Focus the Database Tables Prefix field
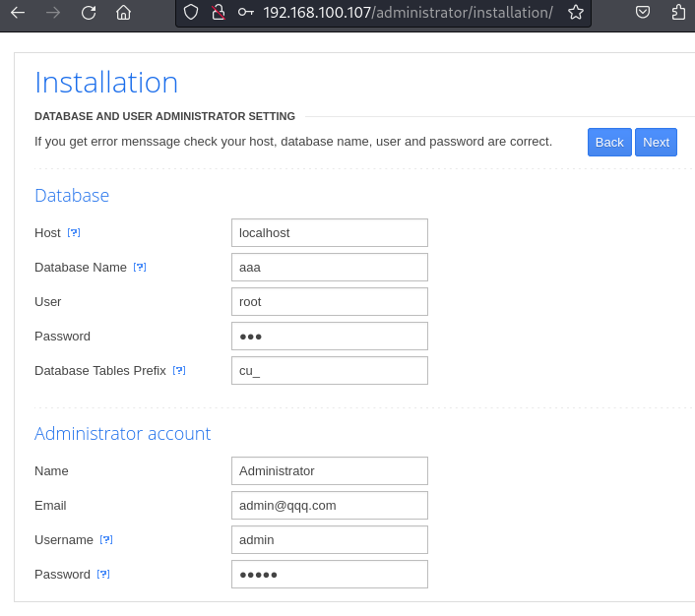Image resolution: width=695 pixels, height=616 pixels. click(329, 371)
